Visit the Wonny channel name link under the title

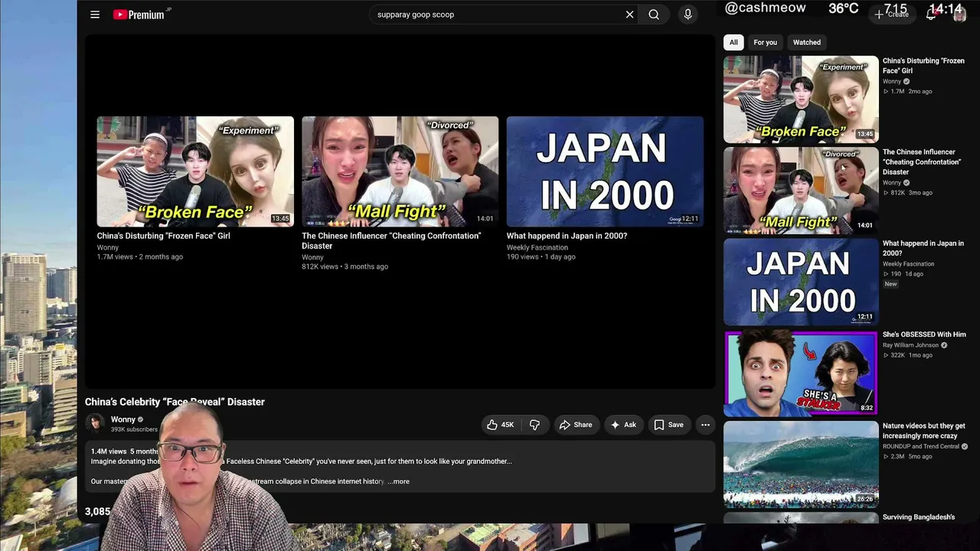[x=122, y=419]
